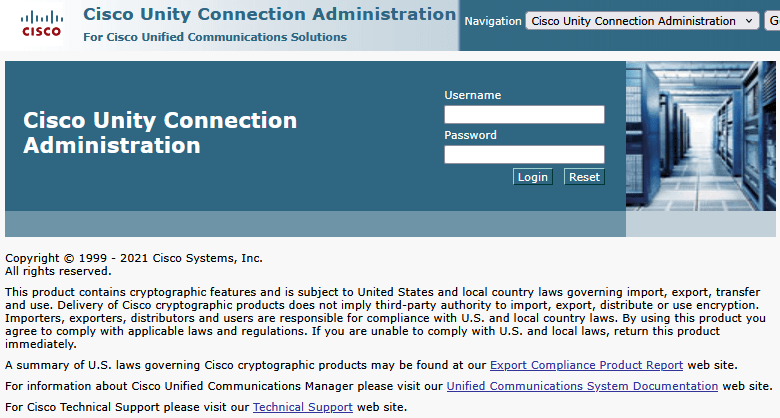Image resolution: width=780 pixels, height=418 pixels.
Task: Click the Copyright 1999 - 2021 Cisco Systems text
Action: [x=134, y=257]
